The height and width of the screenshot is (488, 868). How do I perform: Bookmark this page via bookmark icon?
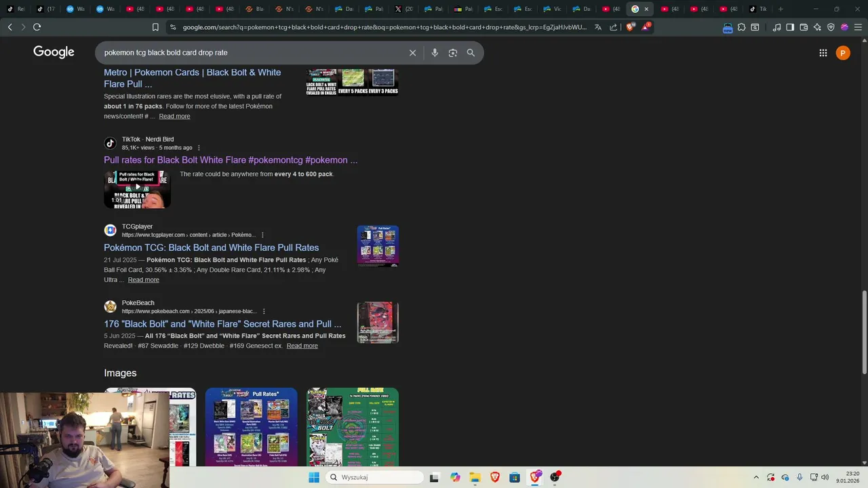(155, 27)
